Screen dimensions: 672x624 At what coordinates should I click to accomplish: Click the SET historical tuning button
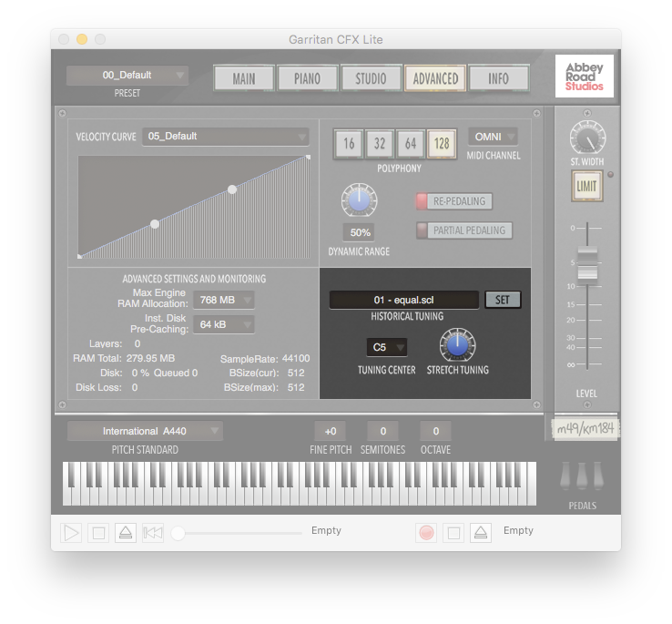tap(503, 300)
